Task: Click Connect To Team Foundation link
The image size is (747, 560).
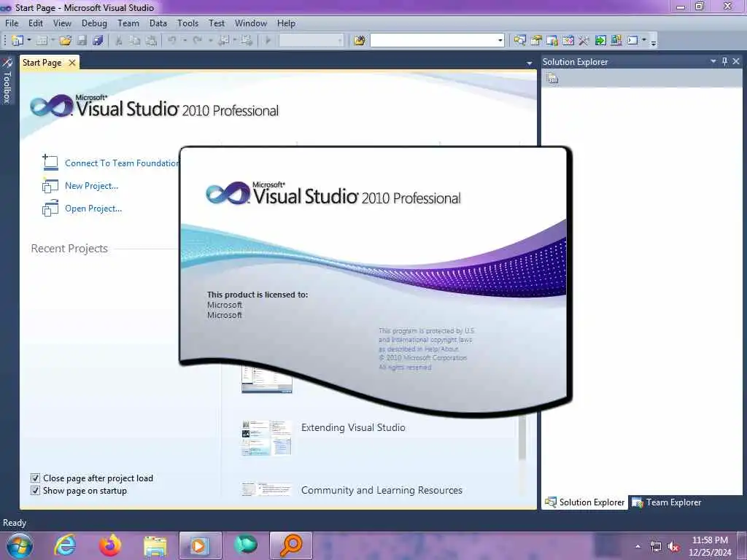Action: (x=122, y=163)
